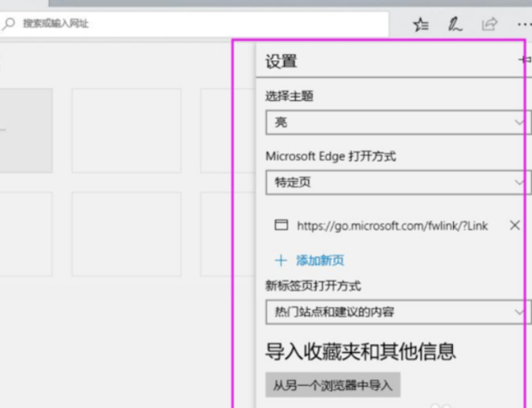Open the 特定页 startup dropdown

(398, 183)
